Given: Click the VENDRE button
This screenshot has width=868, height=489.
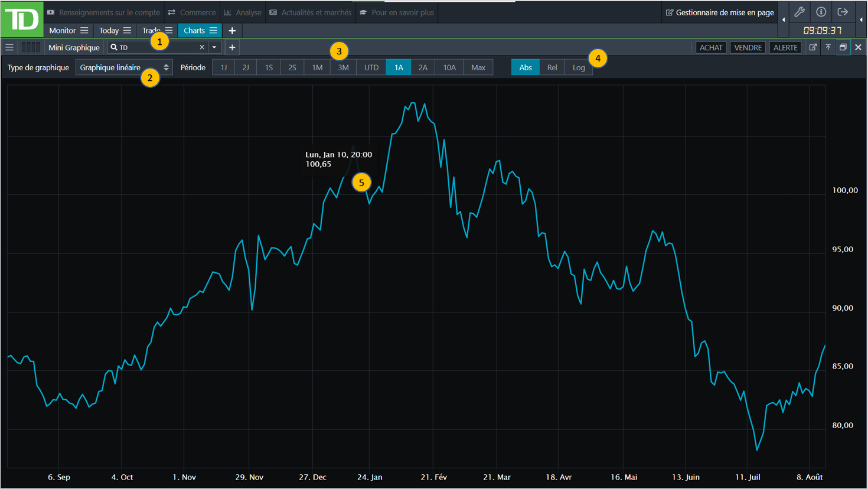Looking at the screenshot, I should click(x=748, y=47).
